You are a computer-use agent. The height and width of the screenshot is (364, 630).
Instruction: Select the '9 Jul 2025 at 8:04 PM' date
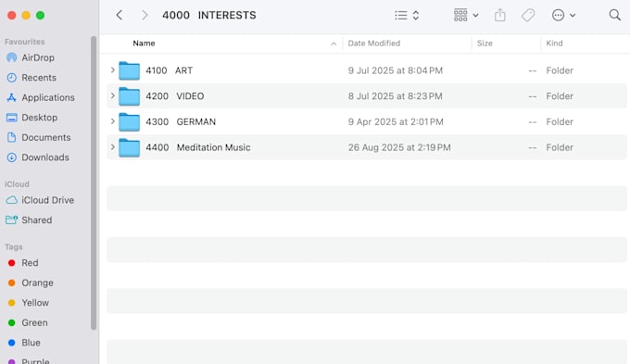[x=396, y=70]
